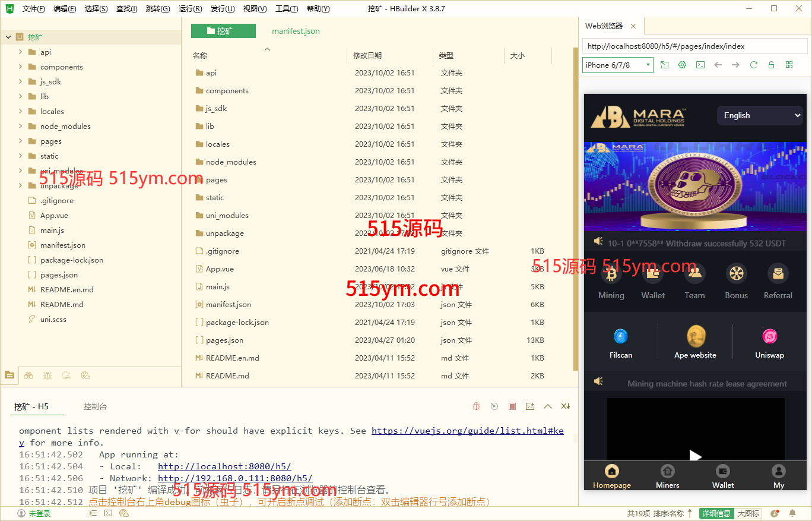This screenshot has width=812, height=521.
Task: Open browser devtools console icon
Action: click(x=700, y=65)
